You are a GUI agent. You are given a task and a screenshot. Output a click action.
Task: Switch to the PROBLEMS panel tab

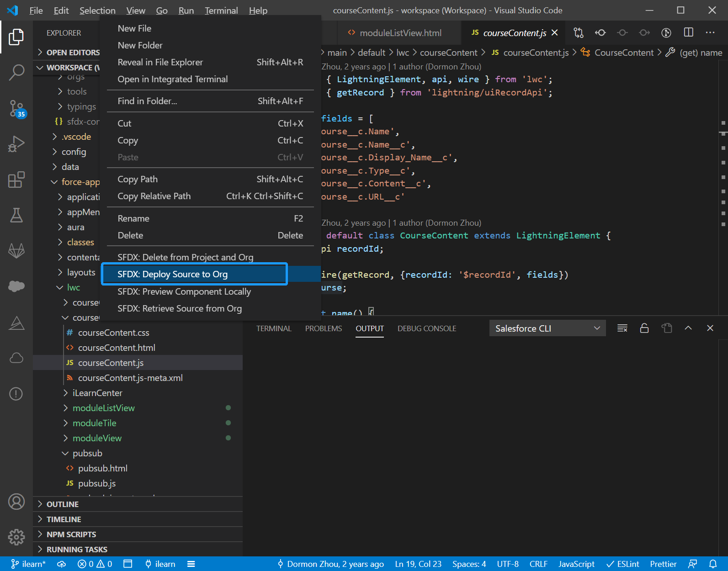pyautogui.click(x=324, y=328)
